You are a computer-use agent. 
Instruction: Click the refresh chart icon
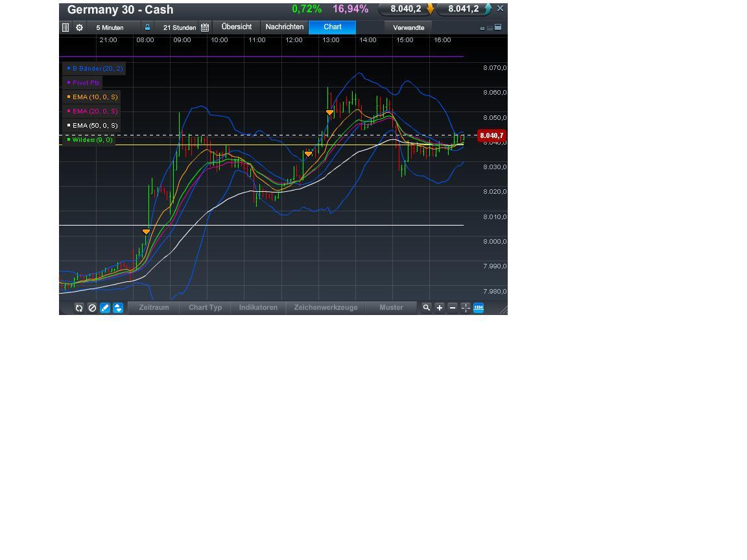click(79, 308)
